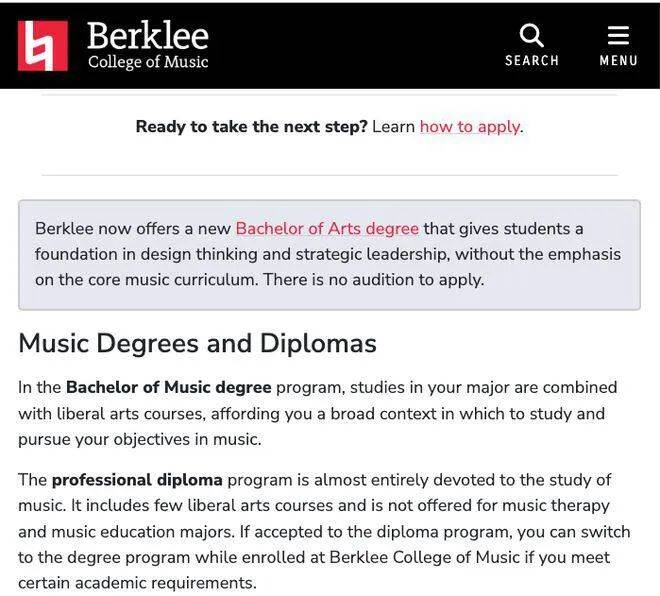Open the hamburger menu icon
The height and width of the screenshot is (596, 660).
[618, 35]
